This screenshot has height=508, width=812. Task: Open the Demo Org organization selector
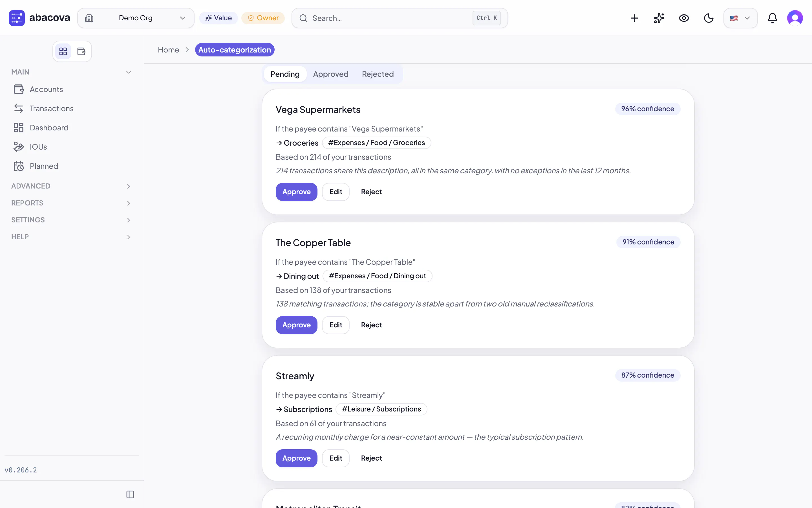coord(136,18)
